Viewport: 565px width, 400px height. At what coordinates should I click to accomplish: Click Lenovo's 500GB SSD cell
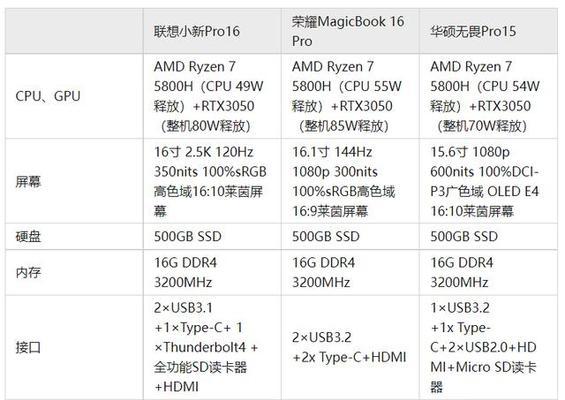[x=212, y=236]
